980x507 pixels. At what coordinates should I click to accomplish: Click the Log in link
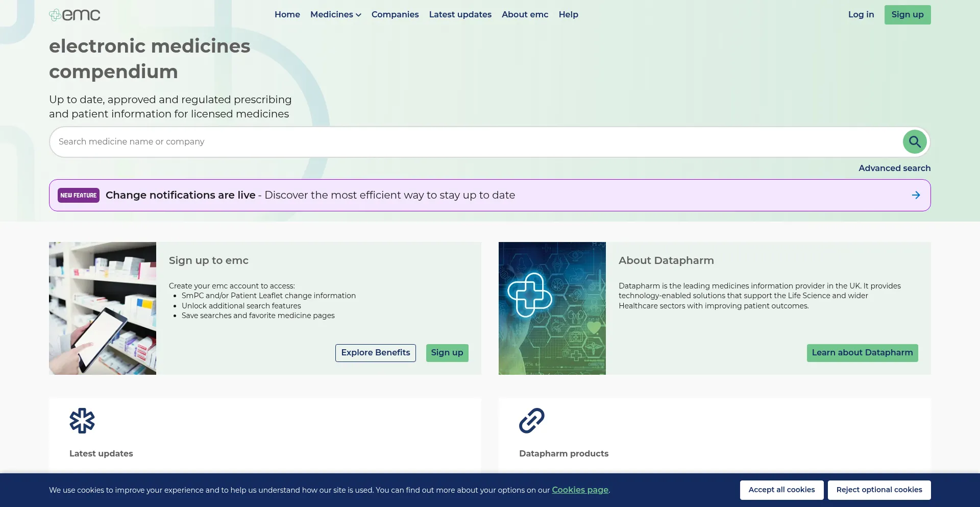pyautogui.click(x=861, y=15)
